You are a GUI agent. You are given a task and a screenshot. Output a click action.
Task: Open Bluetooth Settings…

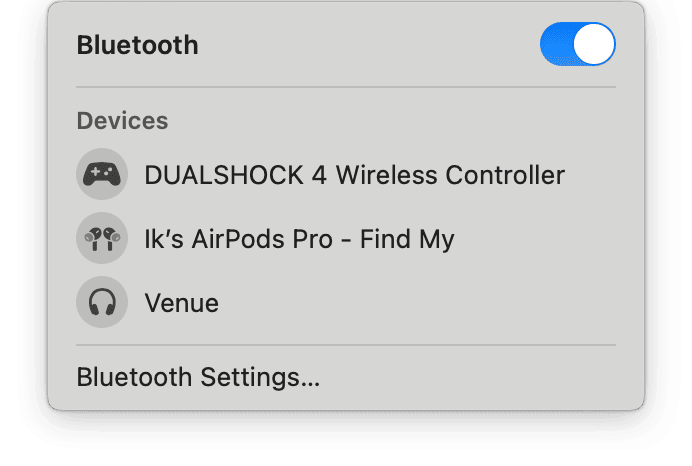(198, 378)
